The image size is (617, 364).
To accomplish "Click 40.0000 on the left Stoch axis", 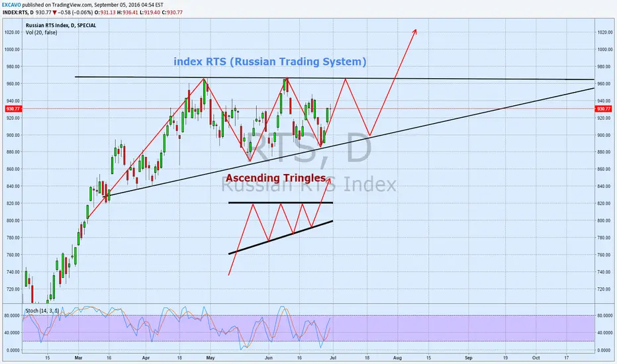I will coord(13,333).
